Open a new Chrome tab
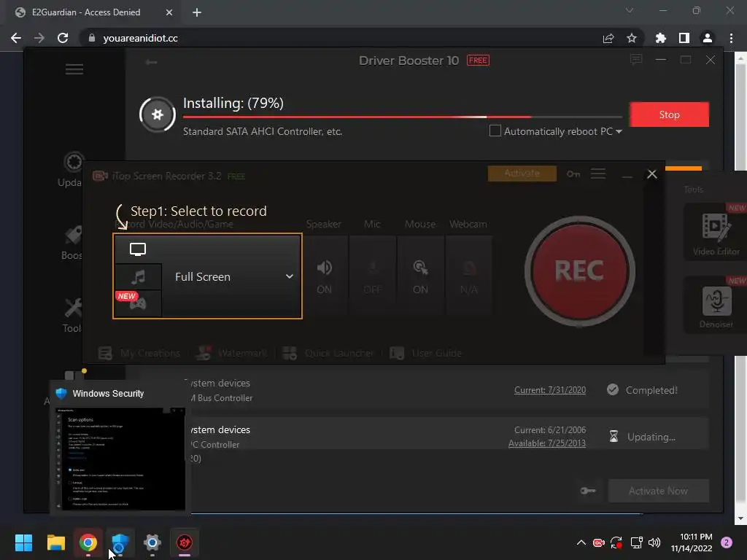Image resolution: width=747 pixels, height=560 pixels. click(197, 12)
